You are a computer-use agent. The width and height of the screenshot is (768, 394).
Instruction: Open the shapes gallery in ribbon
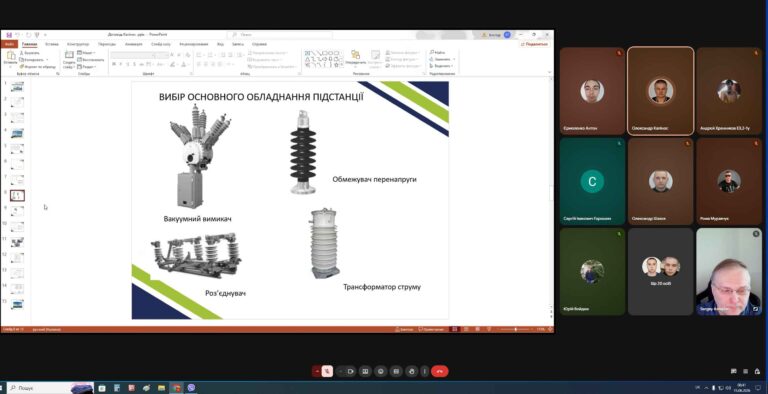tap(323, 59)
